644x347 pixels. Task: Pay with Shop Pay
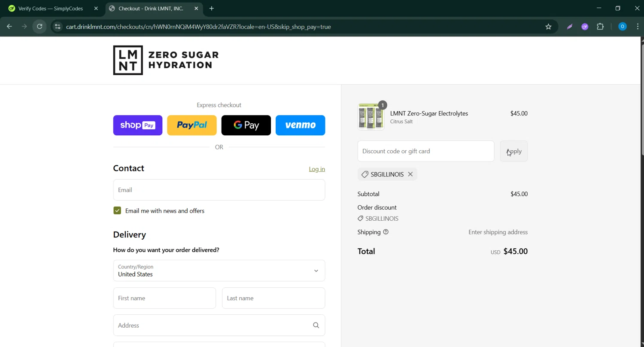pyautogui.click(x=138, y=125)
